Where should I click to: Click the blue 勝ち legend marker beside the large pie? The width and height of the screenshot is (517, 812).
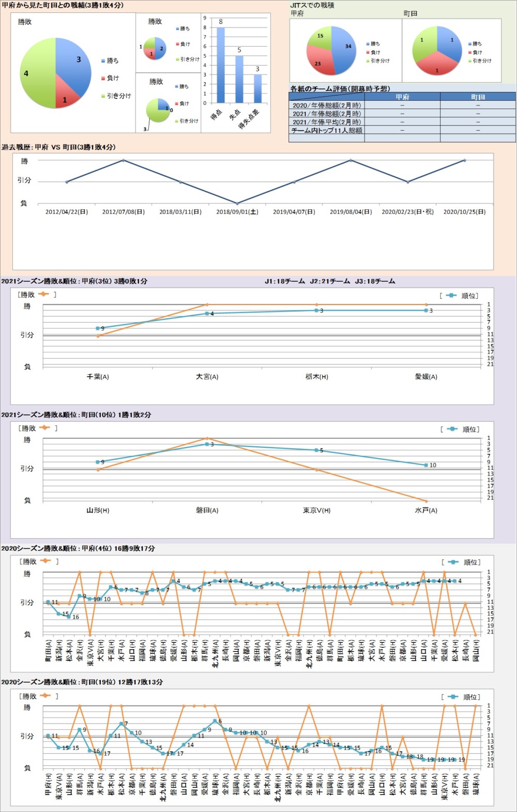click(x=103, y=61)
